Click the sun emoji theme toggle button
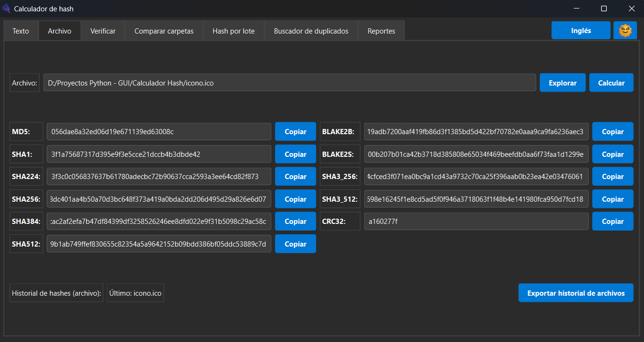This screenshot has height=342, width=644. click(x=625, y=31)
